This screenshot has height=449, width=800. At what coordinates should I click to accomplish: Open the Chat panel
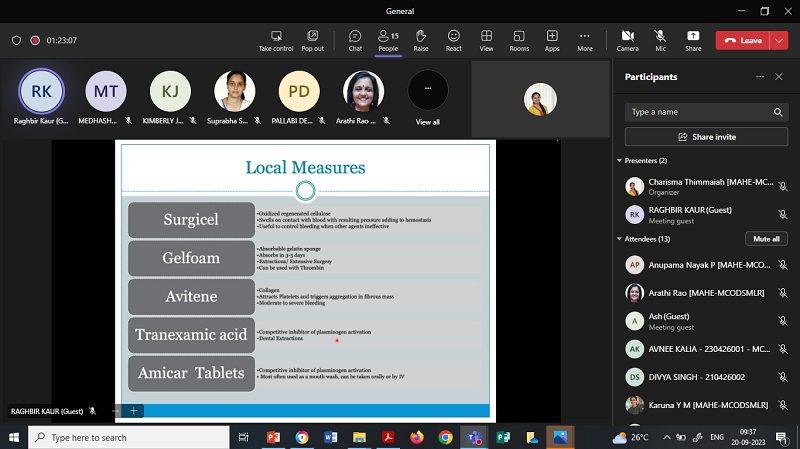tap(355, 40)
